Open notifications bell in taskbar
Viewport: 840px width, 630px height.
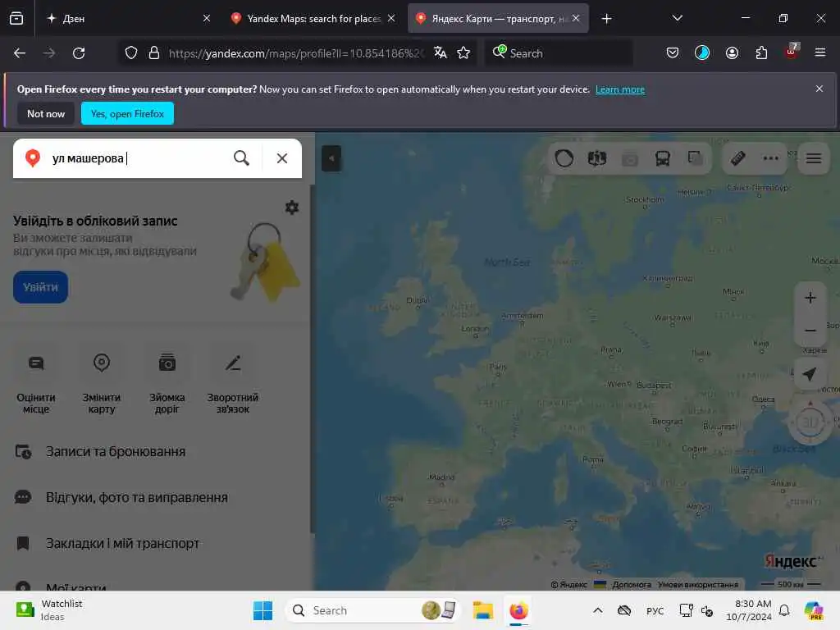coord(784,610)
